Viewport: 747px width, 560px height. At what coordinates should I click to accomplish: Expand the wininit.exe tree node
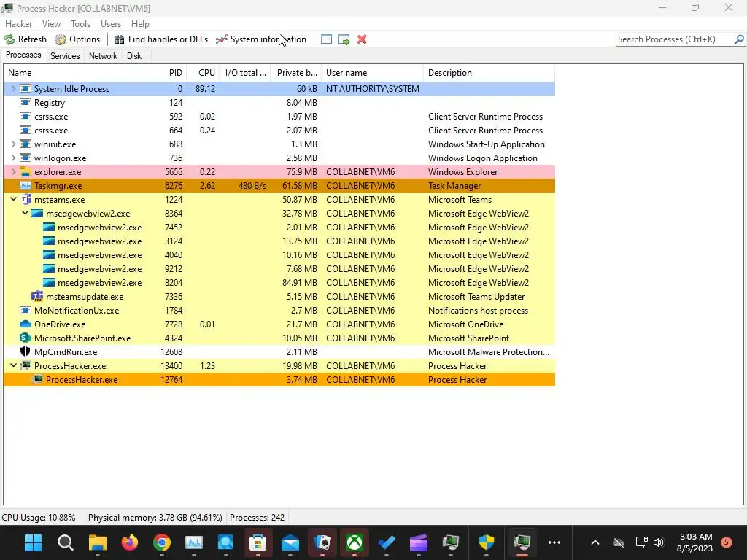point(13,144)
